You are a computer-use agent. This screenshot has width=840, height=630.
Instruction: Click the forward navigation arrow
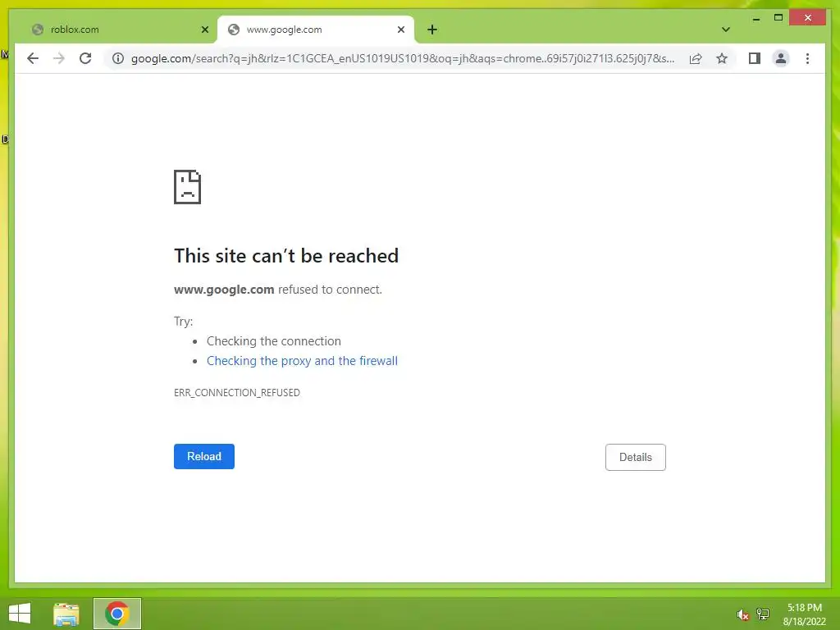click(59, 58)
